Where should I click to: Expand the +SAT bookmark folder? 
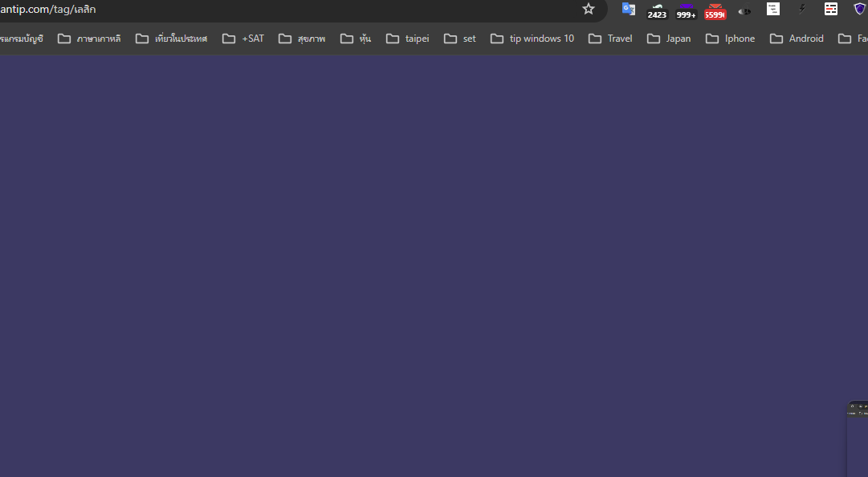tap(243, 39)
